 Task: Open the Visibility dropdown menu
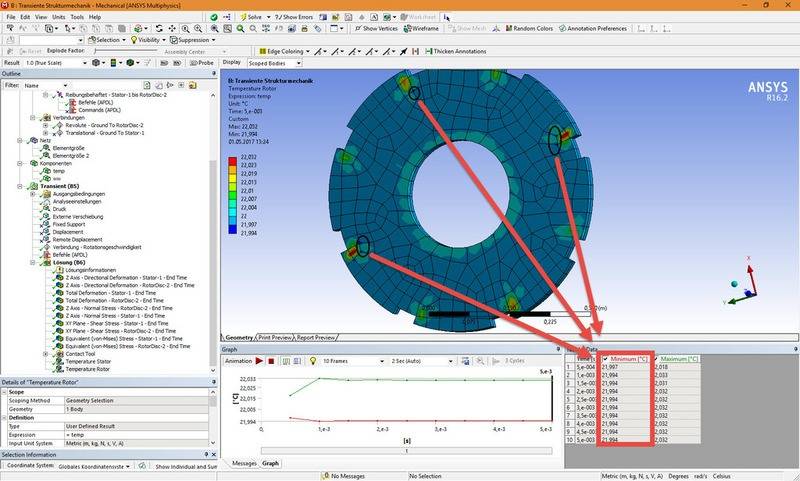[148, 40]
